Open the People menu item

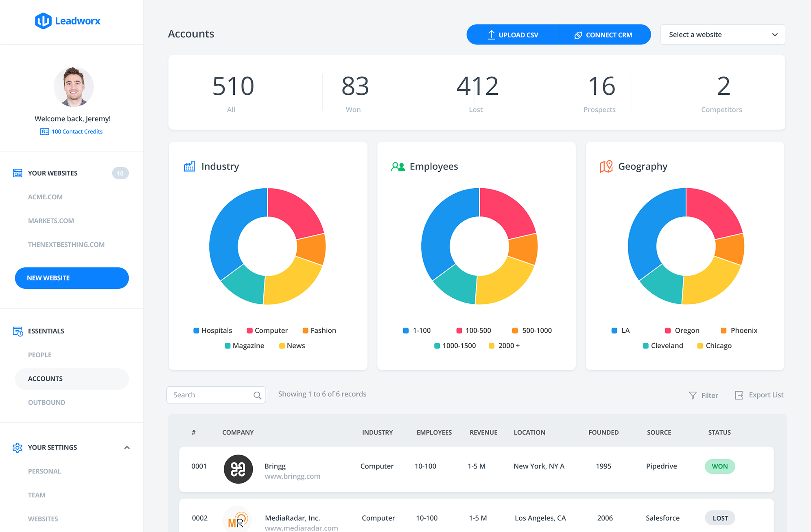pyautogui.click(x=40, y=355)
